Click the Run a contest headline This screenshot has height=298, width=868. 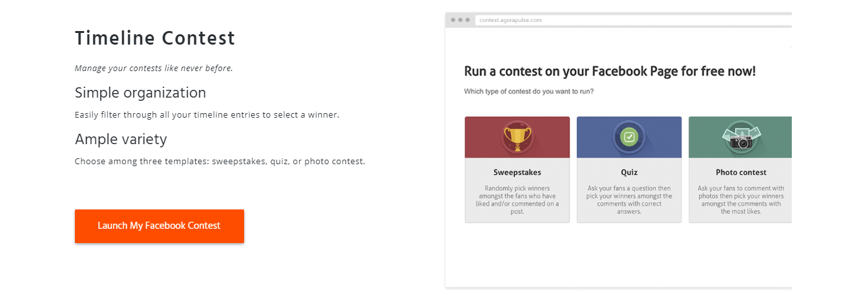pos(610,71)
